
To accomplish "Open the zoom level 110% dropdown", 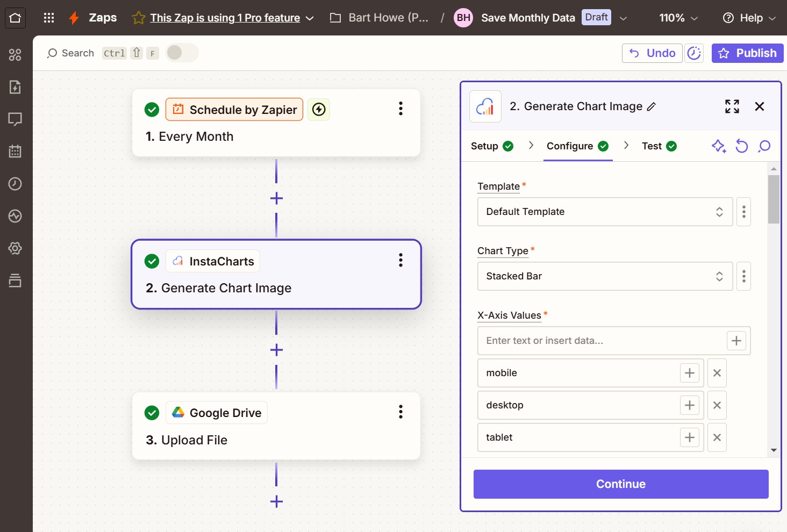I will [x=678, y=18].
